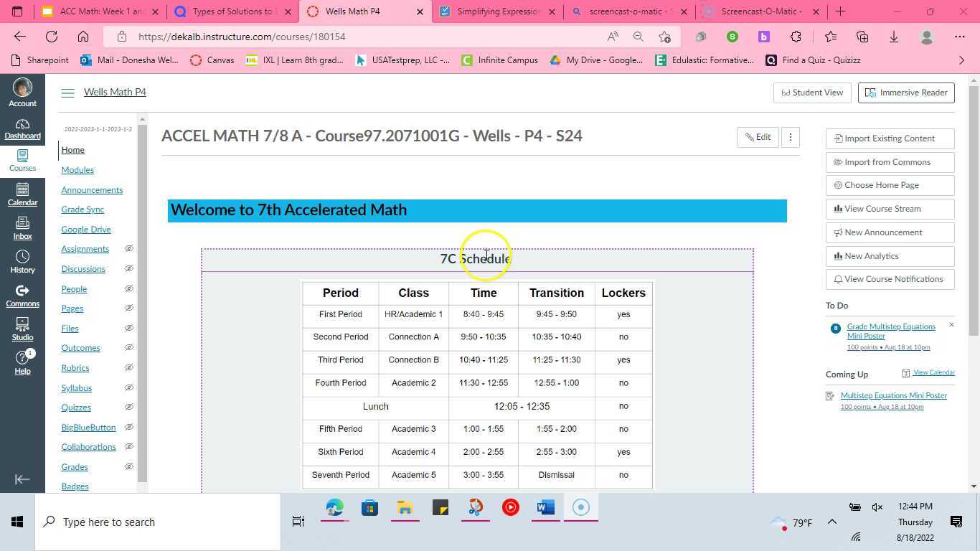This screenshot has width=980, height=551.
Task: Toggle visibility eye next to Syllabus
Action: 129,387
